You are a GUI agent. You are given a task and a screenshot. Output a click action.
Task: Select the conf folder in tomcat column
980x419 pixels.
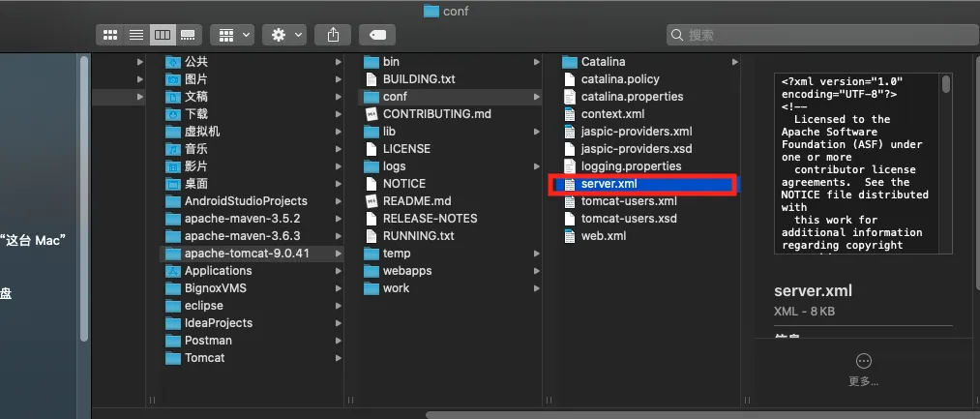point(450,97)
